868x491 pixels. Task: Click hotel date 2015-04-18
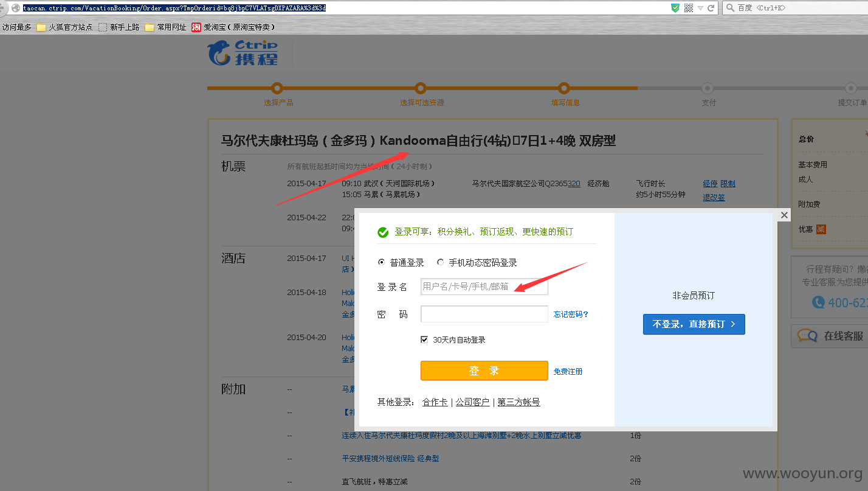point(306,292)
